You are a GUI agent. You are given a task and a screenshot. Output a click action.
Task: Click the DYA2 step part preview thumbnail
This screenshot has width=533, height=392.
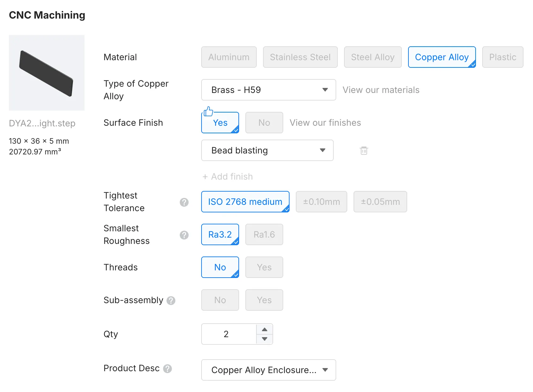click(x=47, y=73)
